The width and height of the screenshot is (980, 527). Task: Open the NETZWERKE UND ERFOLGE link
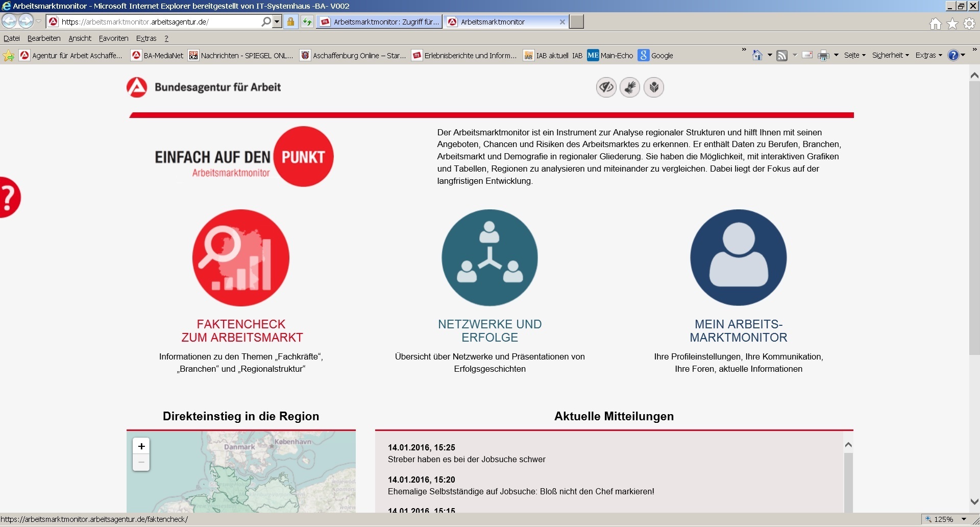coord(489,331)
